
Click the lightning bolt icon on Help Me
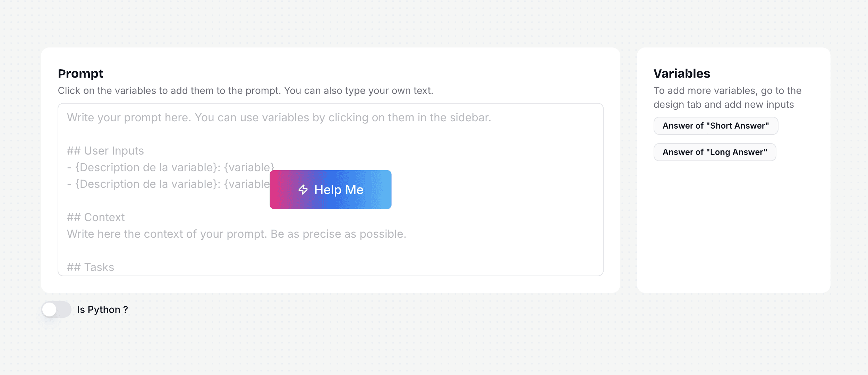pos(303,190)
